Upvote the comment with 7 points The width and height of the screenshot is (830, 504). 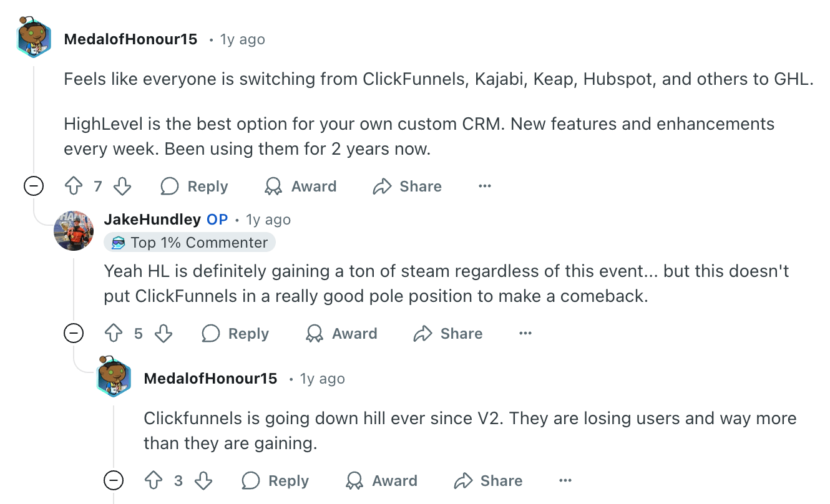coord(74,187)
